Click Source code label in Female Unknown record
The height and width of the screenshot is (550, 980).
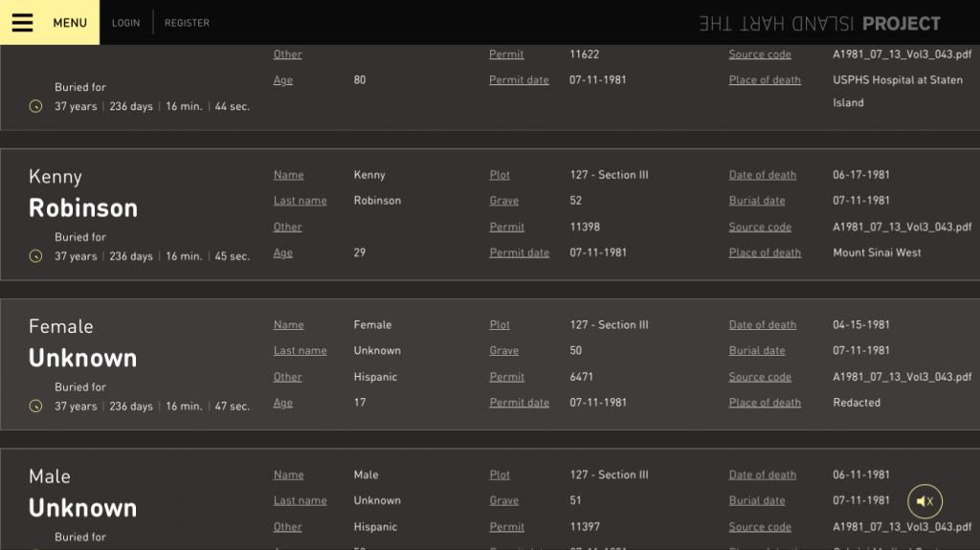(x=760, y=377)
